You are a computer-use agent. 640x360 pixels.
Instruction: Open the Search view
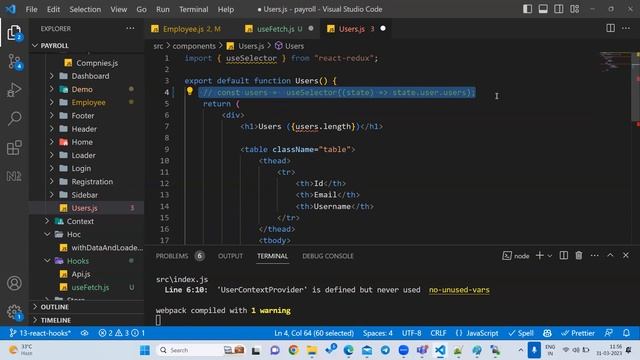[x=14, y=119]
